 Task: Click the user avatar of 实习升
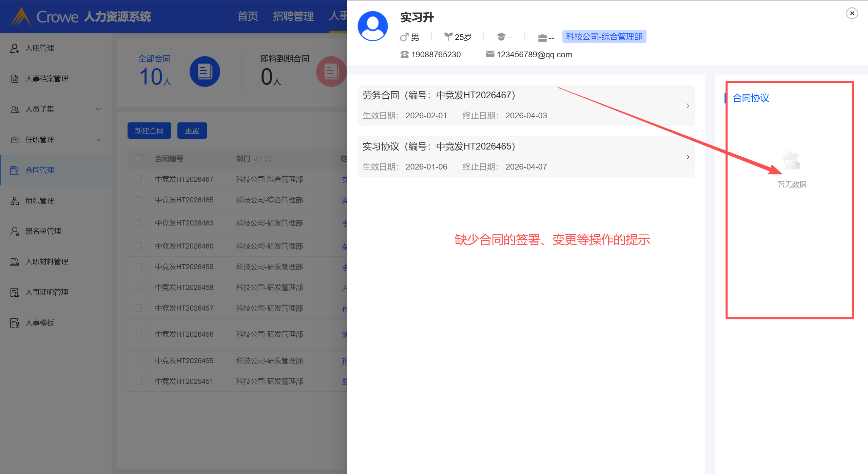tap(372, 26)
